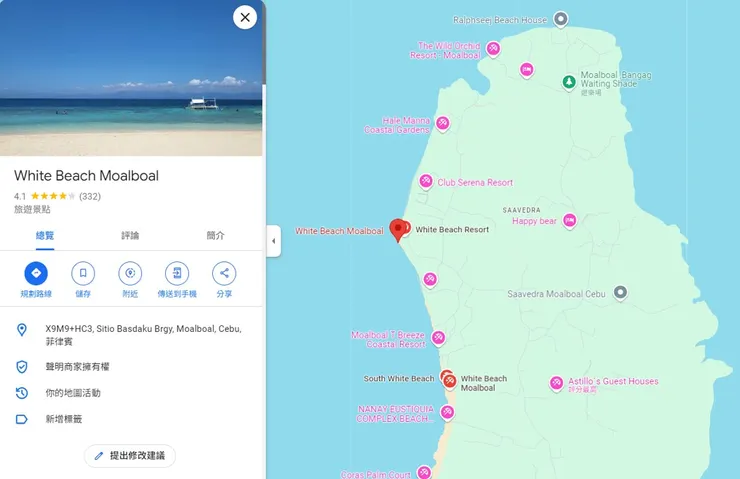Collapse the side panel arrow

coord(274,241)
